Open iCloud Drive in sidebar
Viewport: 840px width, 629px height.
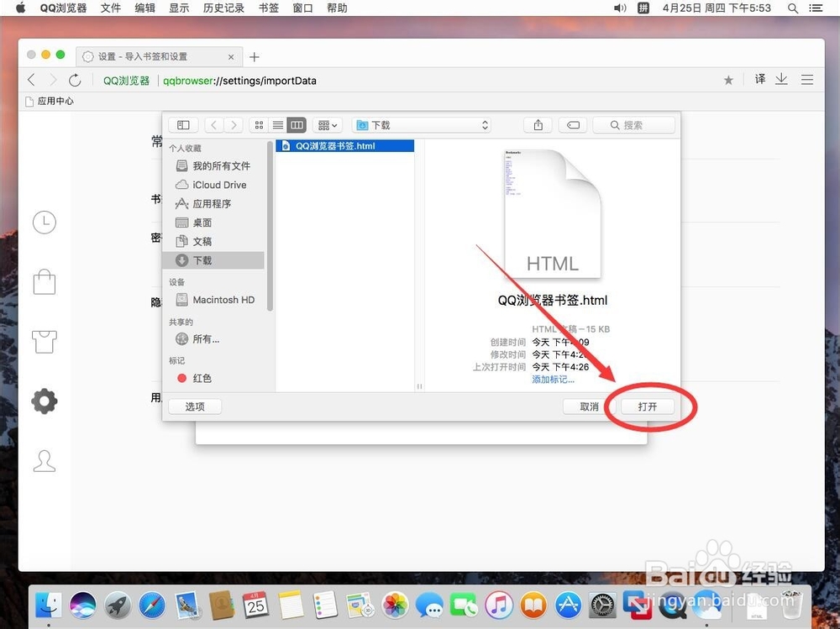coord(212,185)
